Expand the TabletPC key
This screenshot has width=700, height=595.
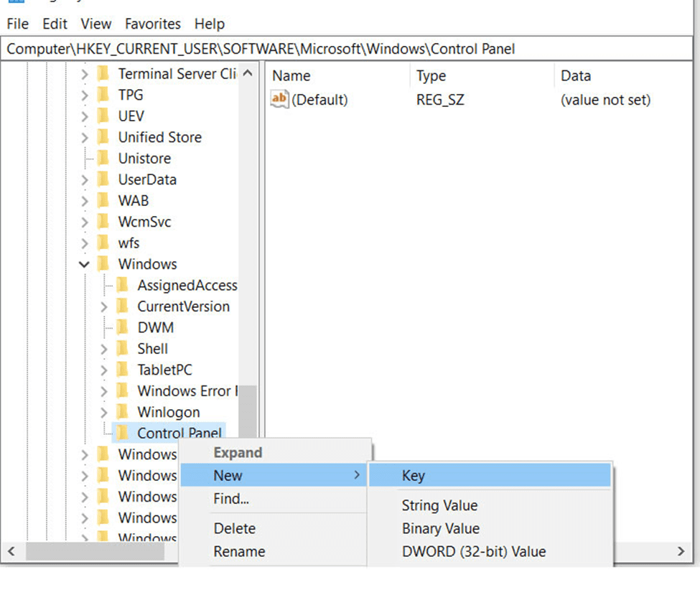coord(104,370)
